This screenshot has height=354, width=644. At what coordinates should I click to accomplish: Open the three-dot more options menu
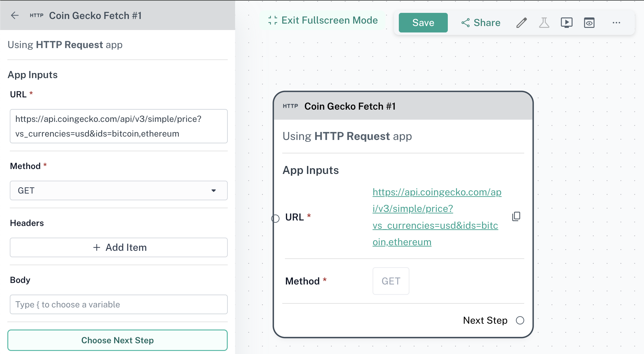coord(616,23)
